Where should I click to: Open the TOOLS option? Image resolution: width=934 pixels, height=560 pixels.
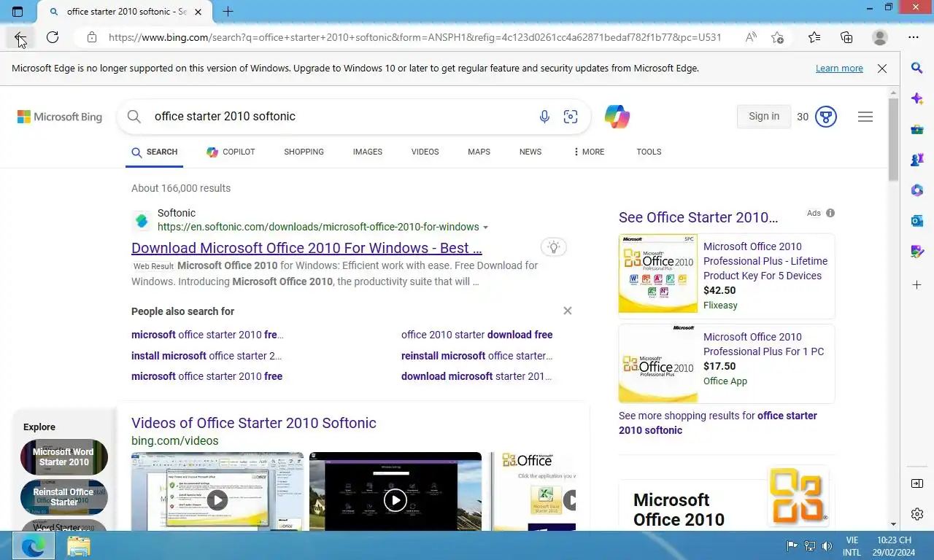[x=649, y=152]
